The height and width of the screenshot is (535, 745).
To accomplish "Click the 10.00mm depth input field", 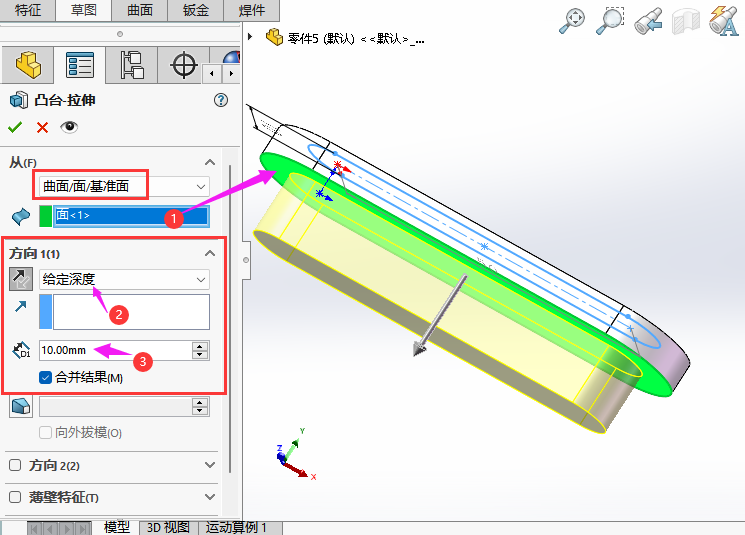I will [x=115, y=350].
